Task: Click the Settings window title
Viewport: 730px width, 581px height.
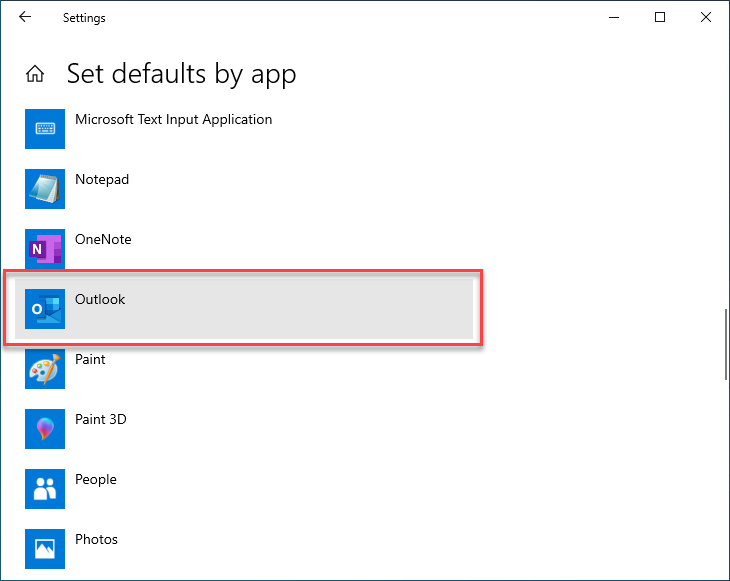Action: pyautogui.click(x=84, y=18)
